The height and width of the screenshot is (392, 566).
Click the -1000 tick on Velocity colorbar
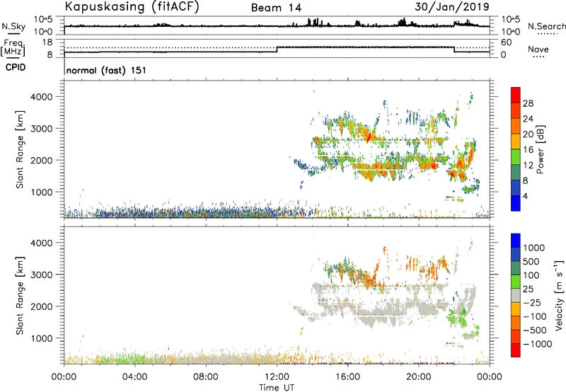click(538, 344)
